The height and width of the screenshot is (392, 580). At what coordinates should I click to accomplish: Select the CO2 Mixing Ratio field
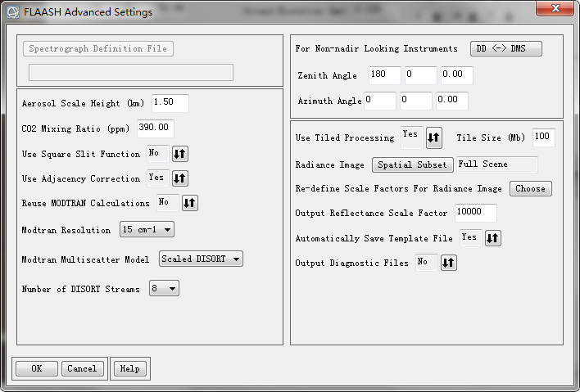[156, 128]
